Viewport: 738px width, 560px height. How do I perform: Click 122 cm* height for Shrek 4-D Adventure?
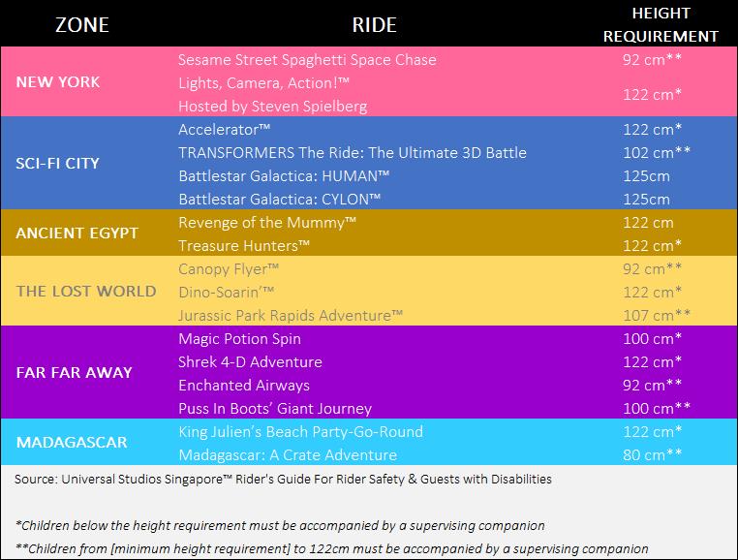(652, 361)
